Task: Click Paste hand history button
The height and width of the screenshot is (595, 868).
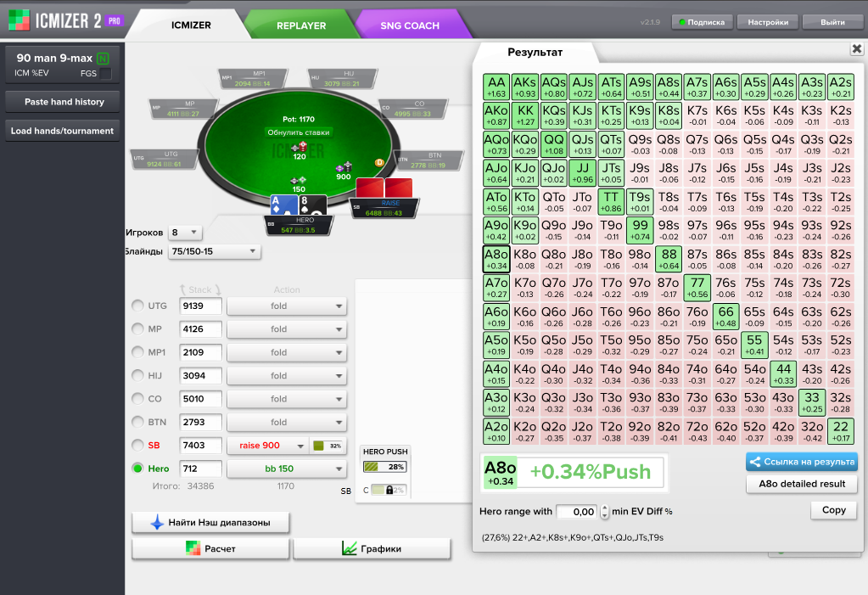Action: point(63,102)
